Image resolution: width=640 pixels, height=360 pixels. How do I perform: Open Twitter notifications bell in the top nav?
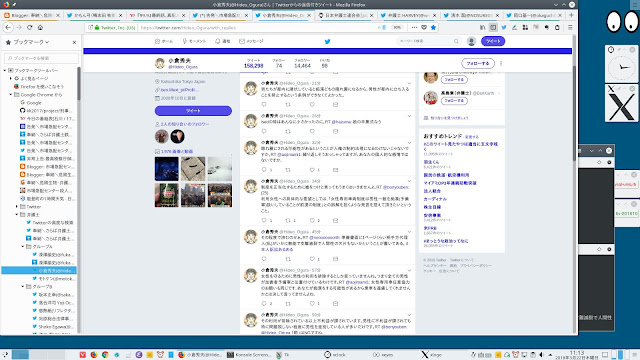pos(223,41)
